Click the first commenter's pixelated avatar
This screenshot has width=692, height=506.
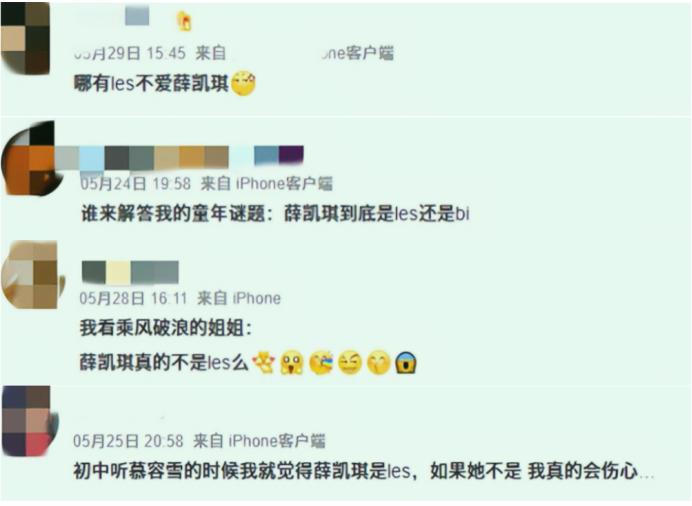click(x=25, y=38)
